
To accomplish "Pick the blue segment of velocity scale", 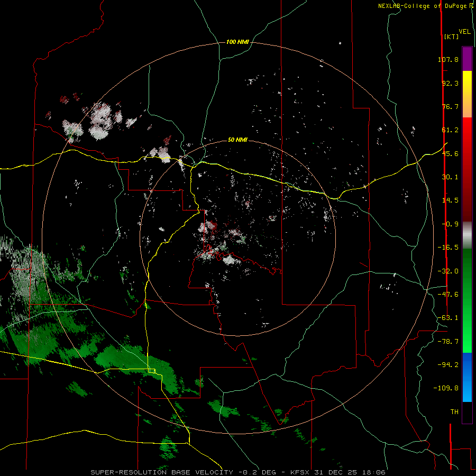I will pos(467,377).
